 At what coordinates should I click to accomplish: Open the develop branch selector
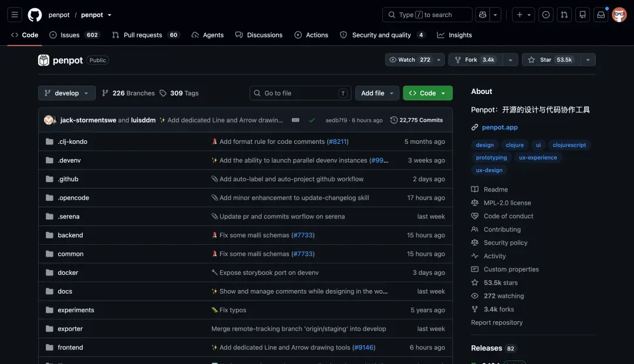pos(67,93)
